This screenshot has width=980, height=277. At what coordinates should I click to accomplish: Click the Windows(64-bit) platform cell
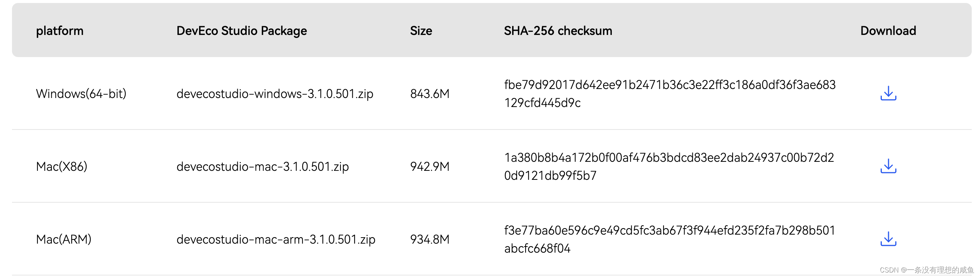(x=81, y=94)
